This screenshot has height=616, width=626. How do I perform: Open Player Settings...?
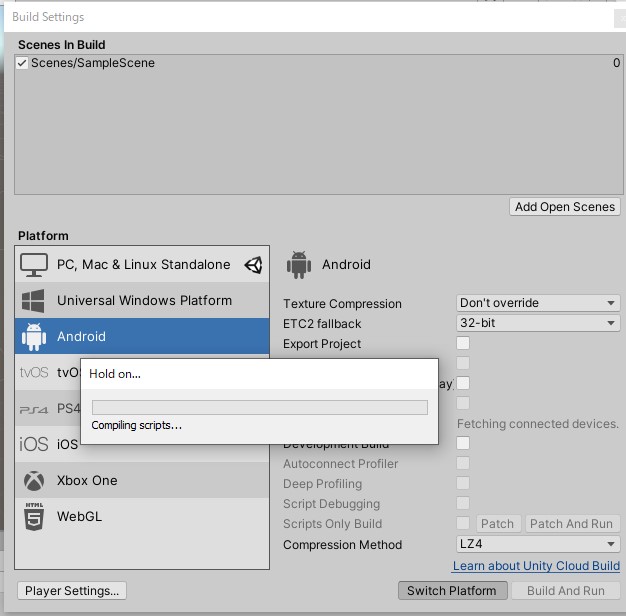pos(72,590)
